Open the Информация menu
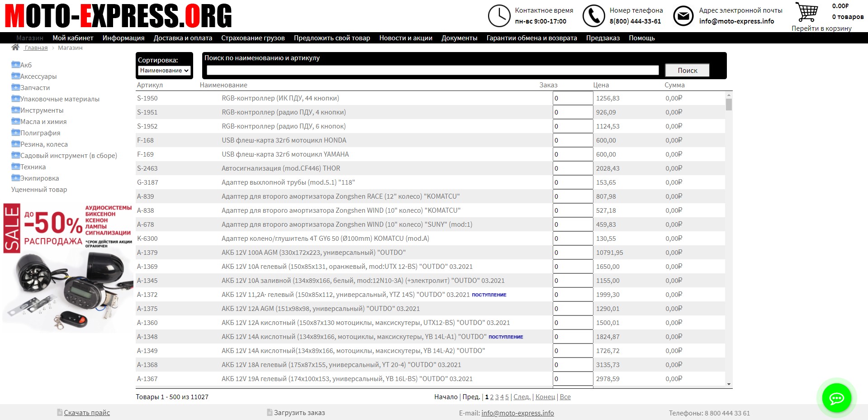Screen dimensions: 868x420 click(123, 38)
